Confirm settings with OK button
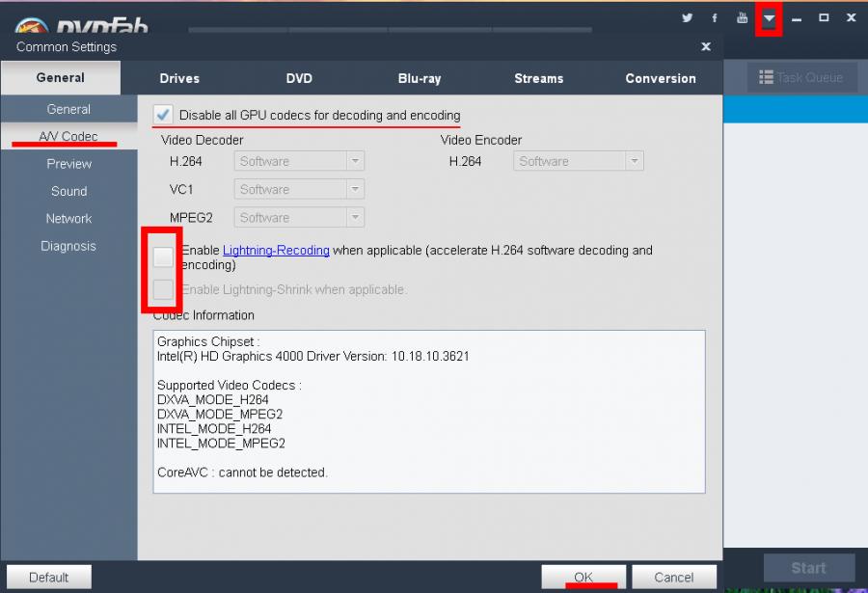The image size is (868, 593). tap(583, 578)
